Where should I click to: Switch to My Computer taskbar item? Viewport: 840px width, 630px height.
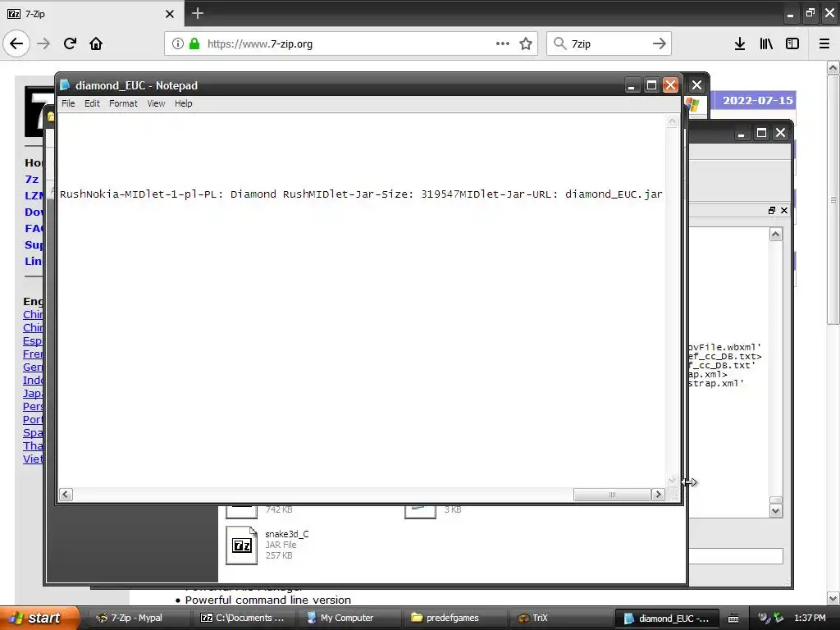pos(347,618)
